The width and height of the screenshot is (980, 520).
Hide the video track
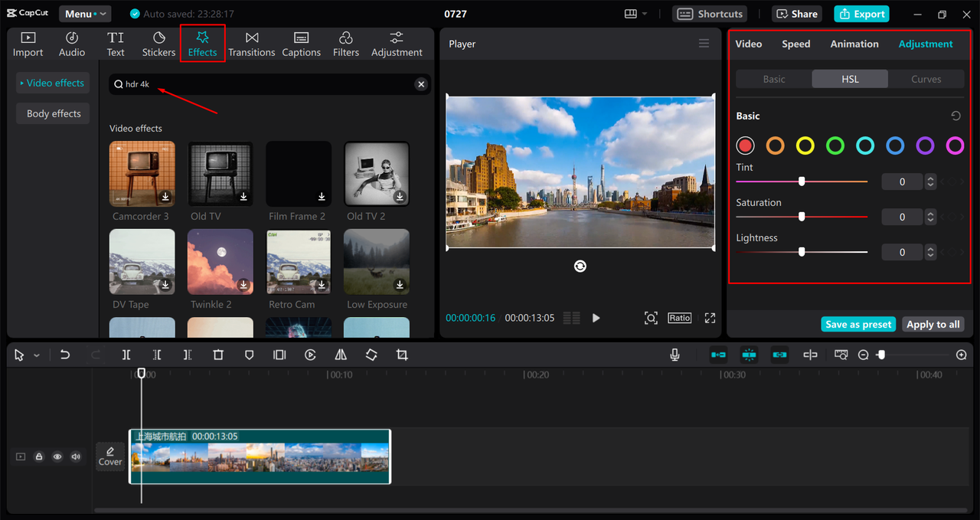coord(57,456)
